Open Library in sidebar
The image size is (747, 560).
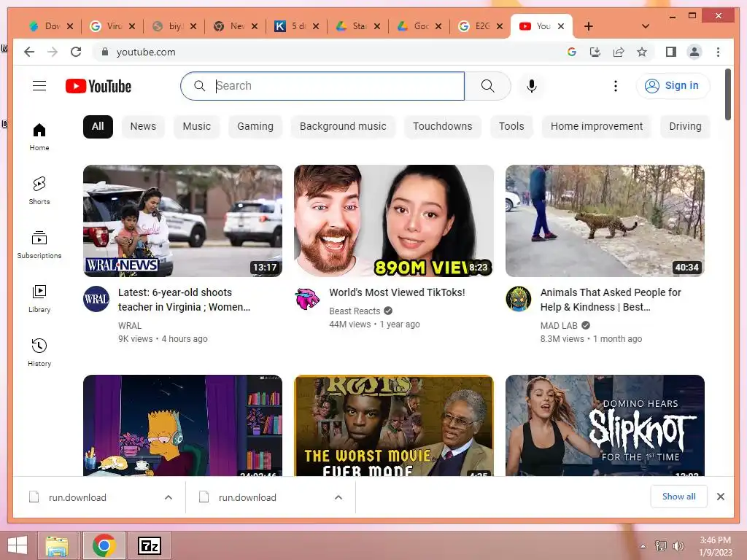[39, 298]
